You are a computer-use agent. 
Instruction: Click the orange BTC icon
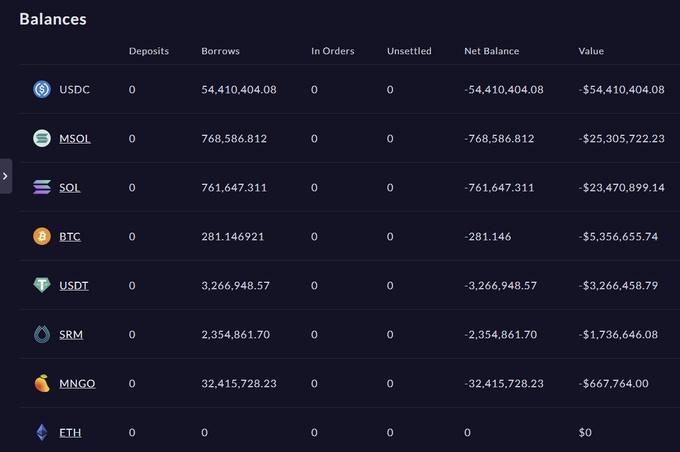(x=42, y=236)
